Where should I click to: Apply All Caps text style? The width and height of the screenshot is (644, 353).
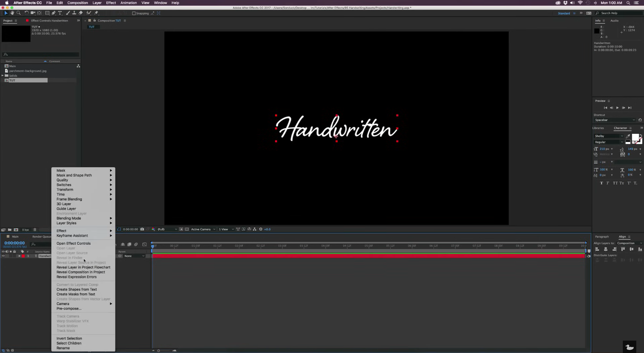coord(615,183)
